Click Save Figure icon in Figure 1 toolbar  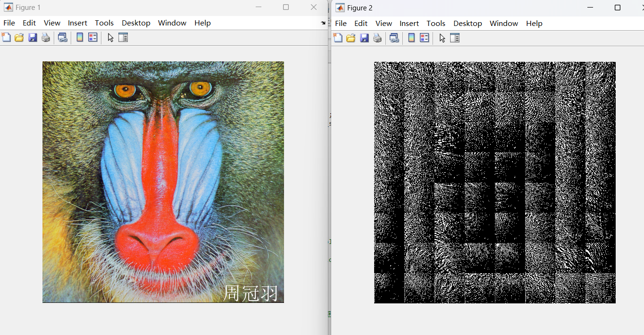[33, 37]
